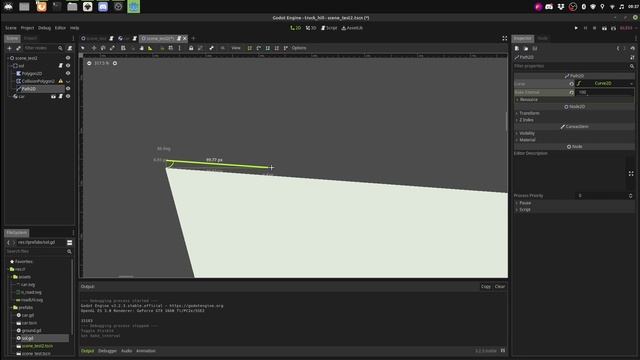Copy the Output log text
640x360 pixels.
click(x=486, y=287)
